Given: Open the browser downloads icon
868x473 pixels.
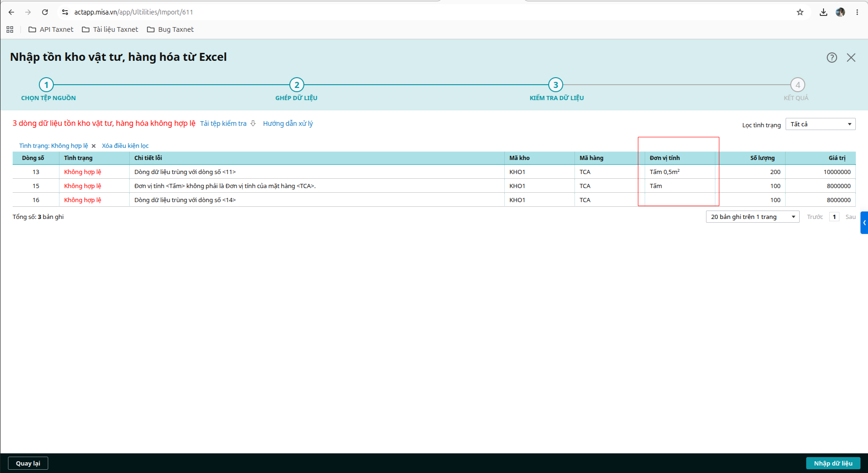Looking at the screenshot, I should pos(824,12).
